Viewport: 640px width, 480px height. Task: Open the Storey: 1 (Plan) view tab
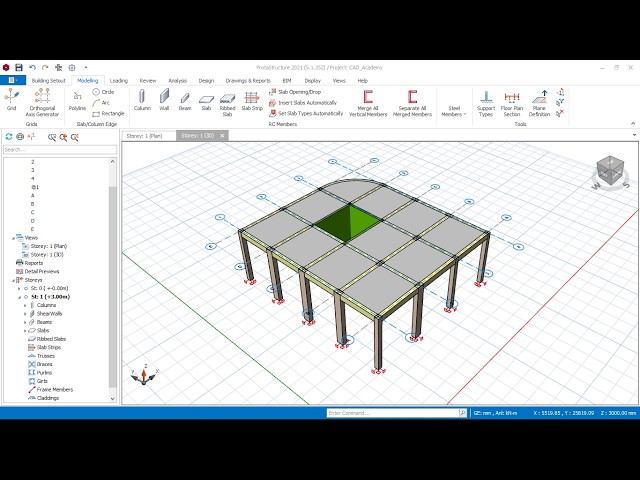[x=144, y=136]
